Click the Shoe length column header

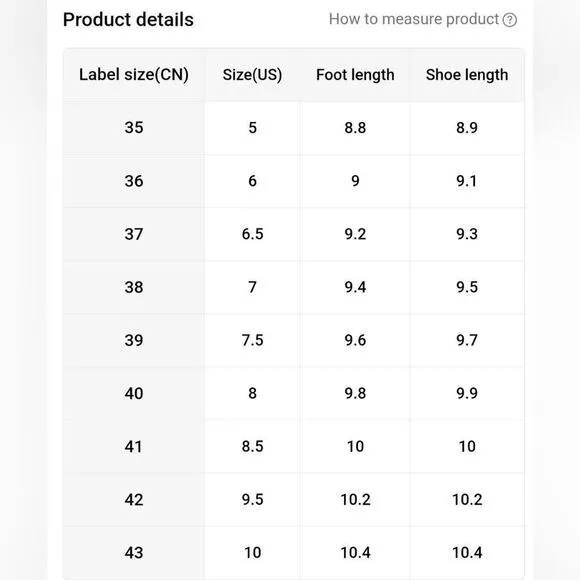coord(467,75)
